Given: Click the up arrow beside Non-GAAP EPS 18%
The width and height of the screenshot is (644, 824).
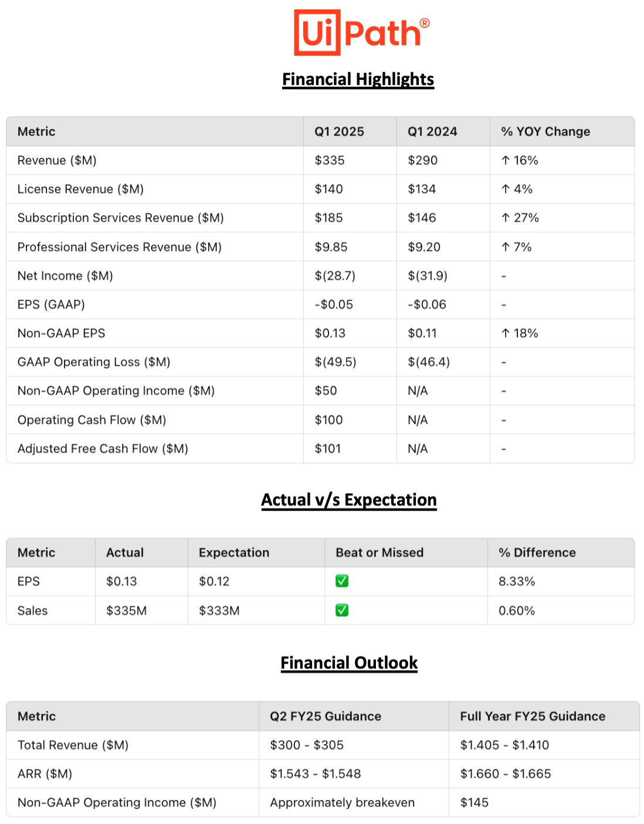Looking at the screenshot, I should pos(506,333).
